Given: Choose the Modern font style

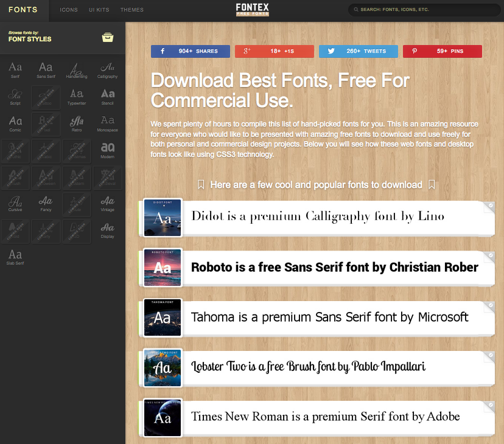Looking at the screenshot, I should coord(107,150).
